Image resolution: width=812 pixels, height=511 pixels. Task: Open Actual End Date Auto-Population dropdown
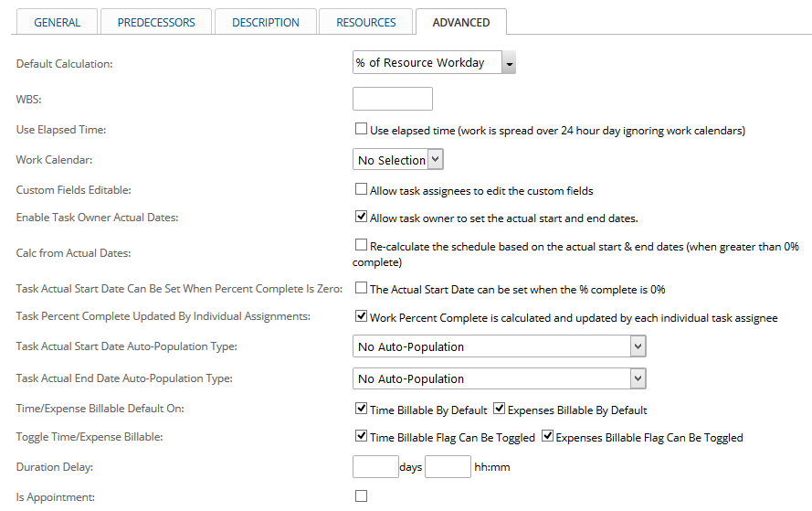coord(500,378)
